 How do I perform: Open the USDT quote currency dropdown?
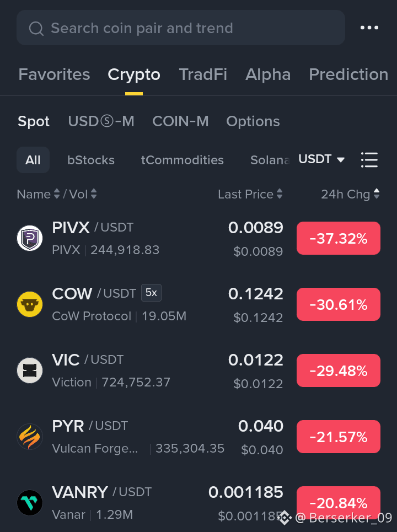[321, 159]
